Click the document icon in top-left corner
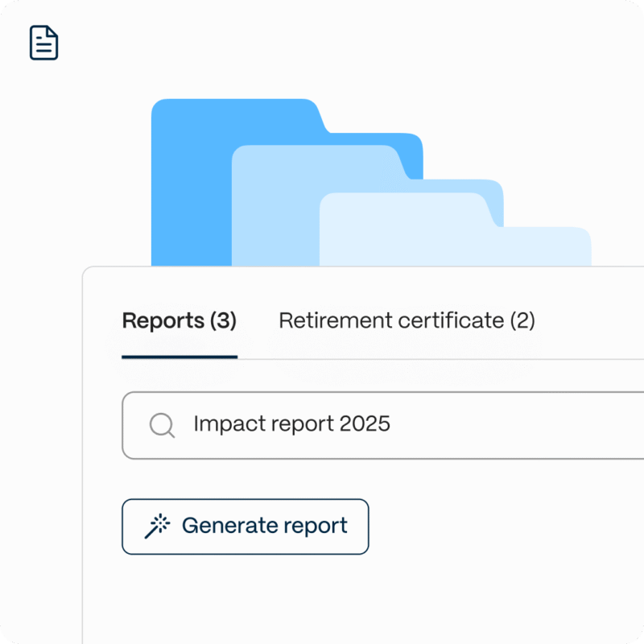 point(44,43)
